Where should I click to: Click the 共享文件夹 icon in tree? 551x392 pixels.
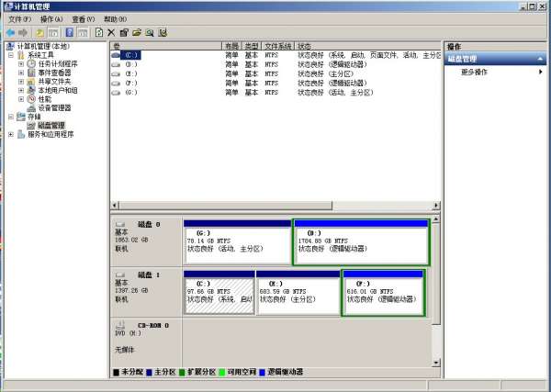click(31, 81)
